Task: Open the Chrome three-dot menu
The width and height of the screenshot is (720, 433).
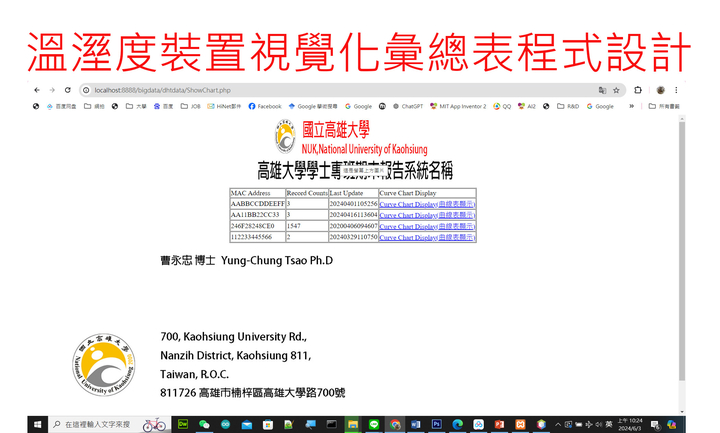Action: [677, 90]
